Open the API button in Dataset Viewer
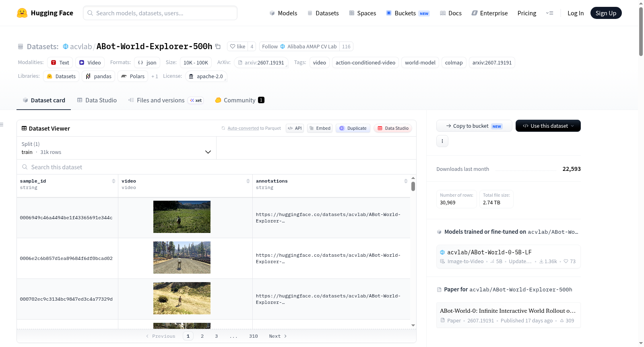The image size is (644, 347). (295, 128)
